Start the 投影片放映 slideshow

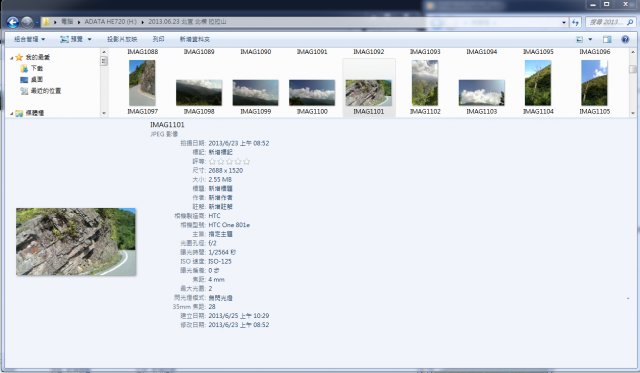coord(122,39)
